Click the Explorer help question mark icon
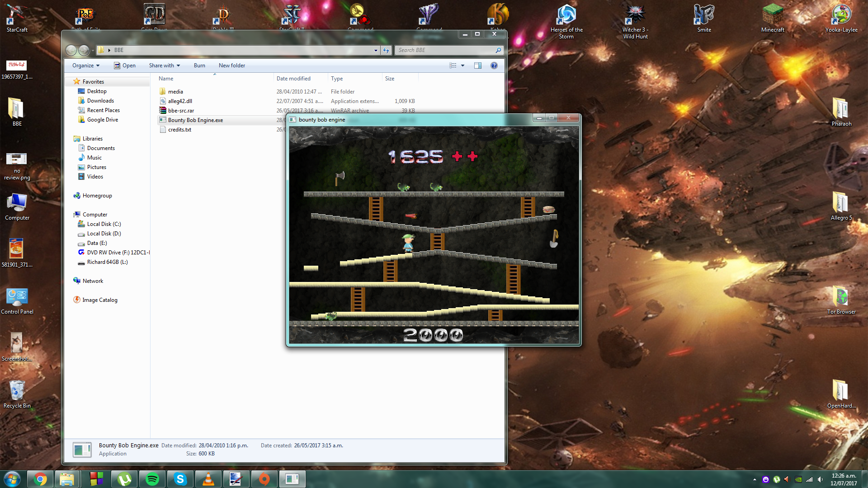This screenshot has height=488, width=868. (494, 66)
